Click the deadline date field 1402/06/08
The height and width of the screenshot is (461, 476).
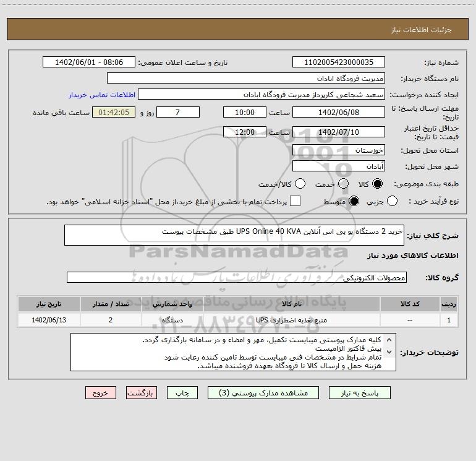click(339, 112)
